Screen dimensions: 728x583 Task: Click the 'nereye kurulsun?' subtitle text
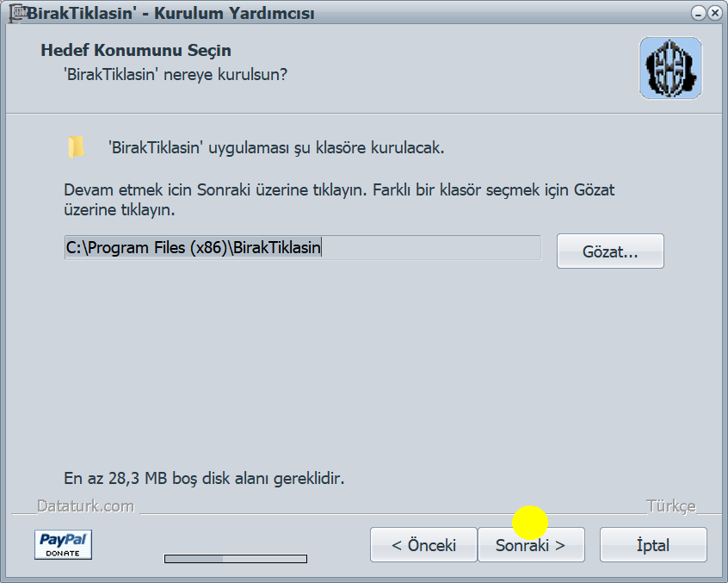coord(225,74)
